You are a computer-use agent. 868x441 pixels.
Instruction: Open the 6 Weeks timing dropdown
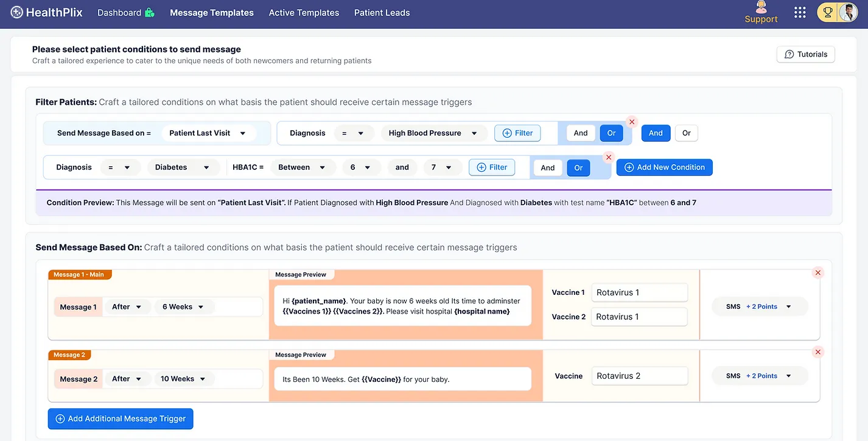click(184, 307)
